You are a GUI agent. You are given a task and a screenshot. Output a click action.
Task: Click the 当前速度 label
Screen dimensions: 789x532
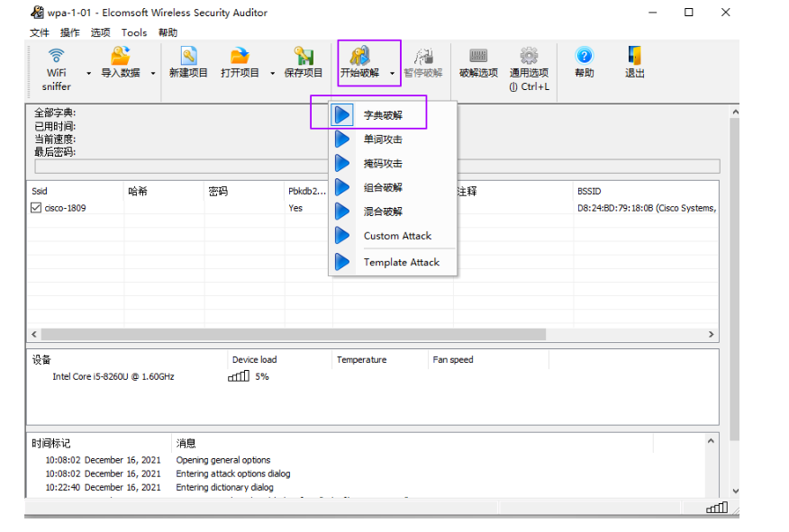[55, 140]
